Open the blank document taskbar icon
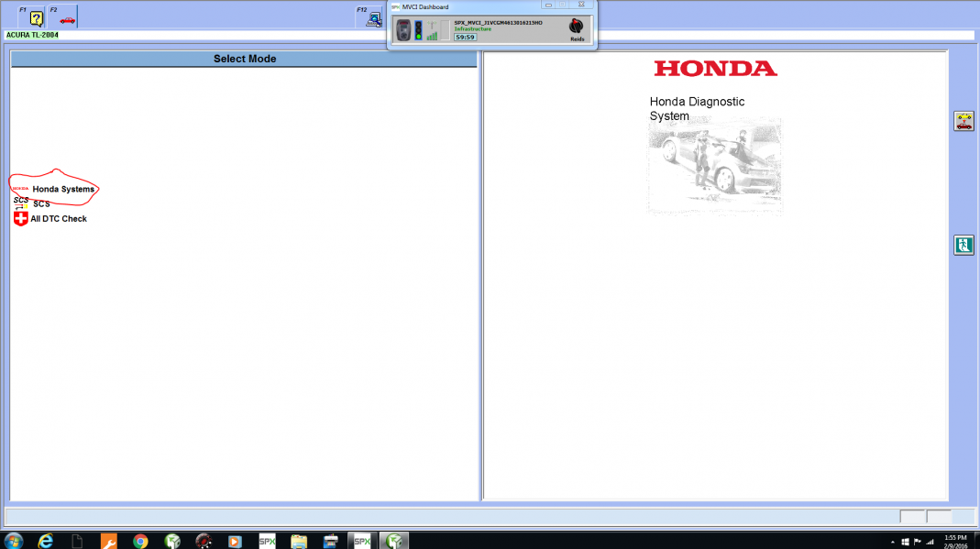Image resolution: width=980 pixels, height=549 pixels. pyautogui.click(x=77, y=541)
